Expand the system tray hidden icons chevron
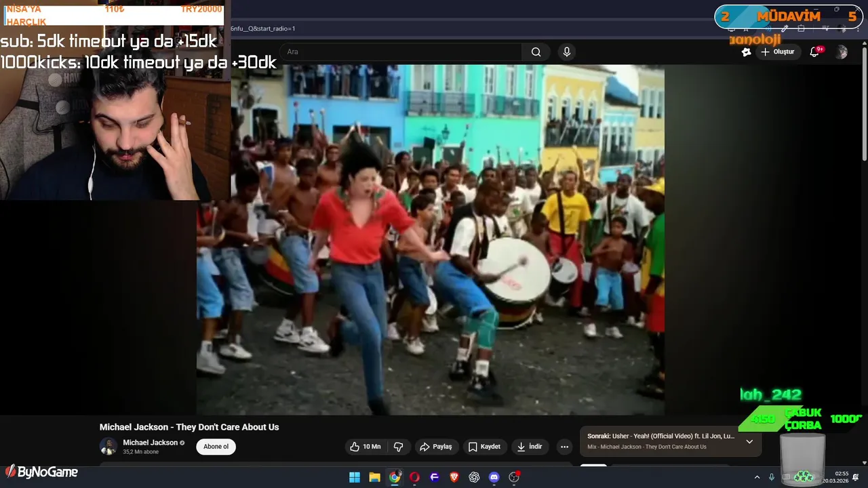This screenshot has width=868, height=488. tap(757, 477)
